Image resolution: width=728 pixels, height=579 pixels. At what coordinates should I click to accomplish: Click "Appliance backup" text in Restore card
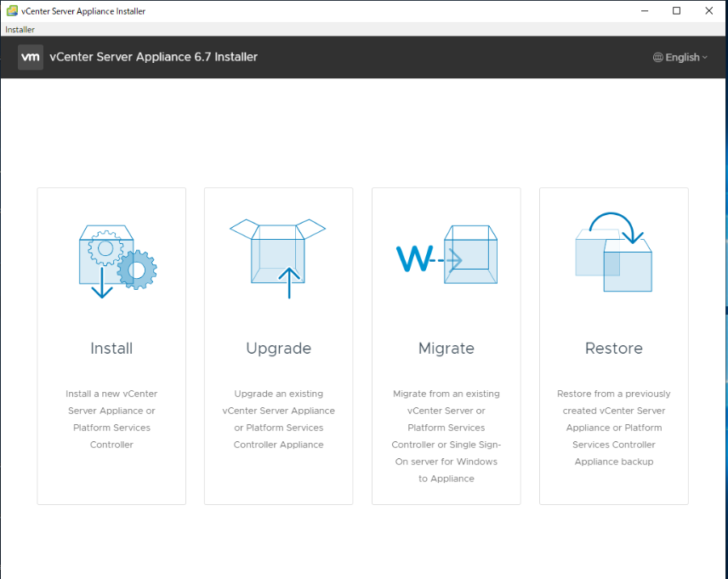tap(614, 462)
